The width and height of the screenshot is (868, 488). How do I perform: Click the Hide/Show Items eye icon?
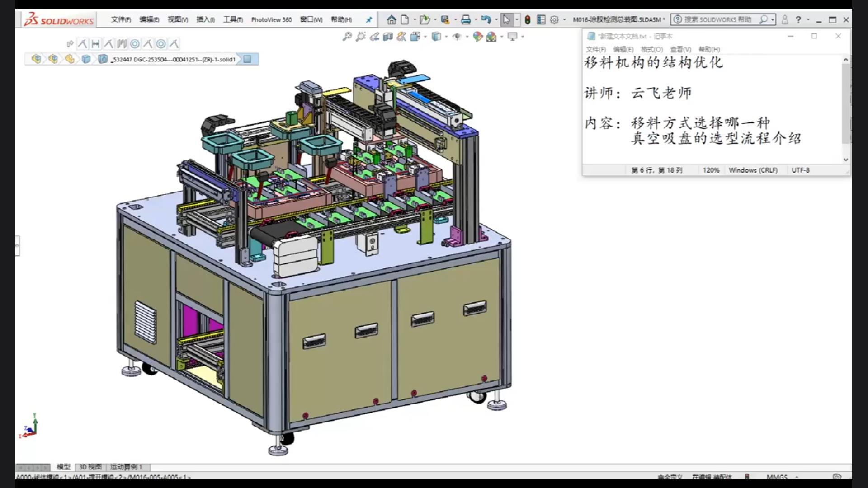pos(457,37)
